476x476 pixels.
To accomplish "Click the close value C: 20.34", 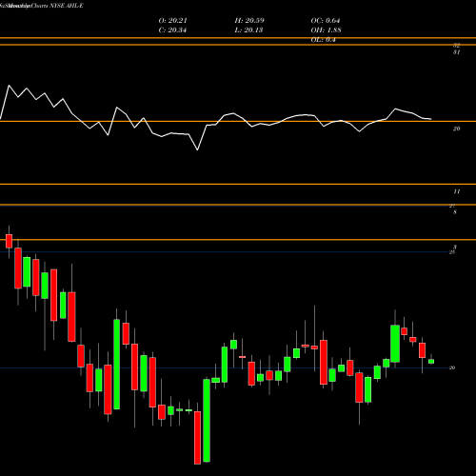I will coord(172,30).
